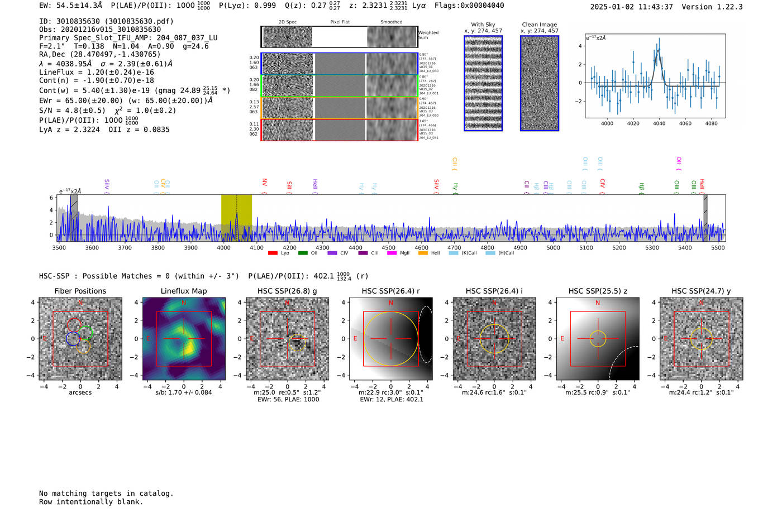
Task: Click the purple CIV legend swatch
Action: tap(332, 253)
